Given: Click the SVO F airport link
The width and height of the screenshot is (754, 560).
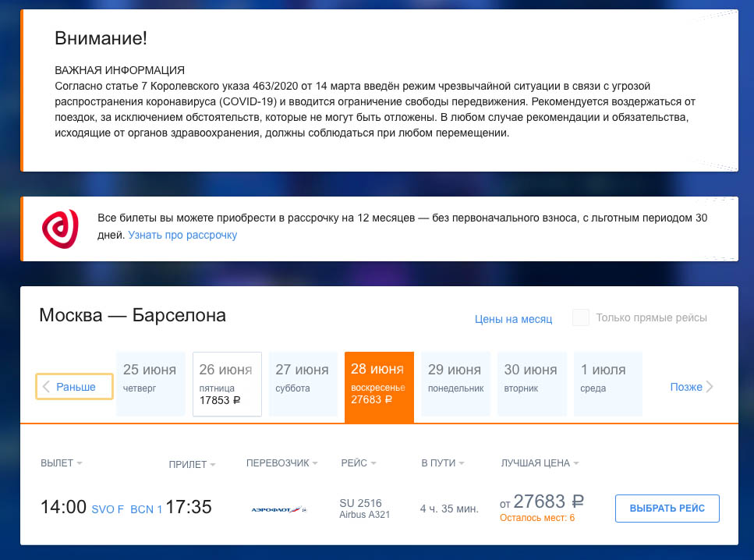Looking at the screenshot, I should pos(108,509).
